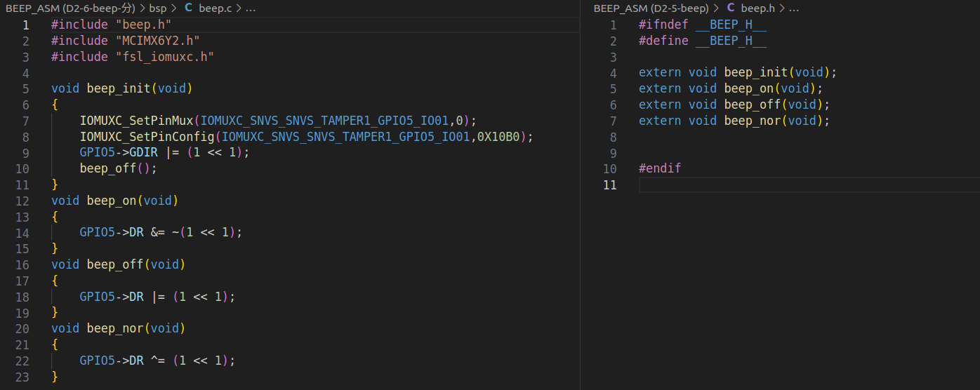Open the bsp folder breadcrumb
This screenshot has height=390, width=980.
pos(157,8)
